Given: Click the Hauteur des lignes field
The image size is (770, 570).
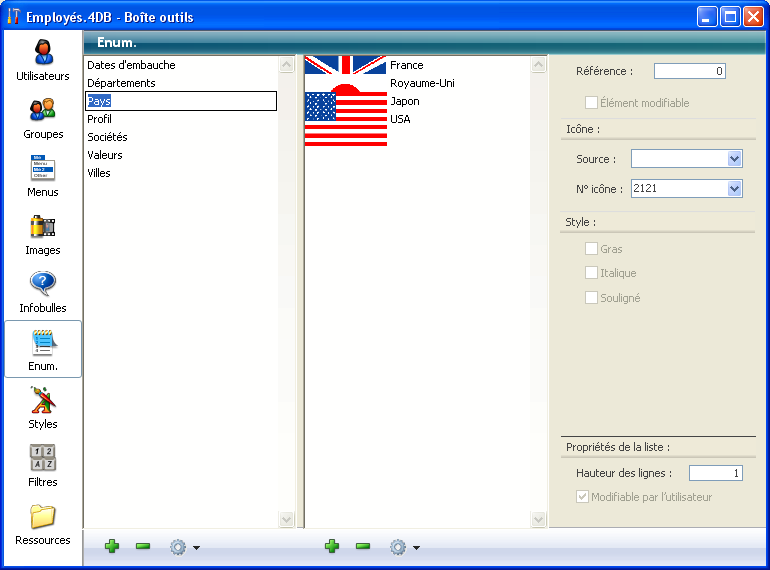Looking at the screenshot, I should tap(715, 473).
